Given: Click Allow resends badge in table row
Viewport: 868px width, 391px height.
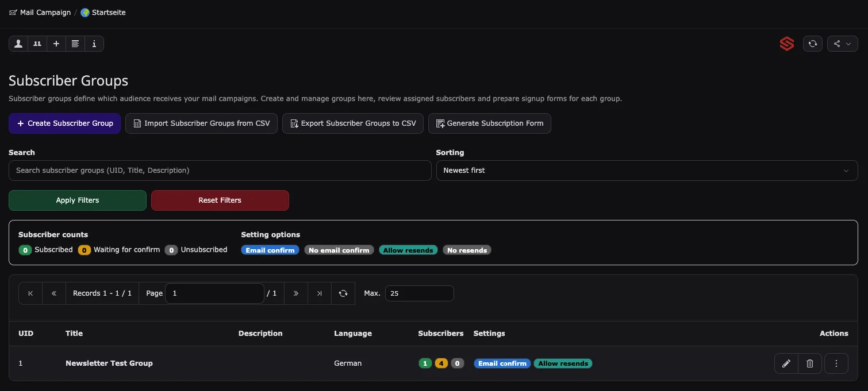Looking at the screenshot, I should (563, 363).
